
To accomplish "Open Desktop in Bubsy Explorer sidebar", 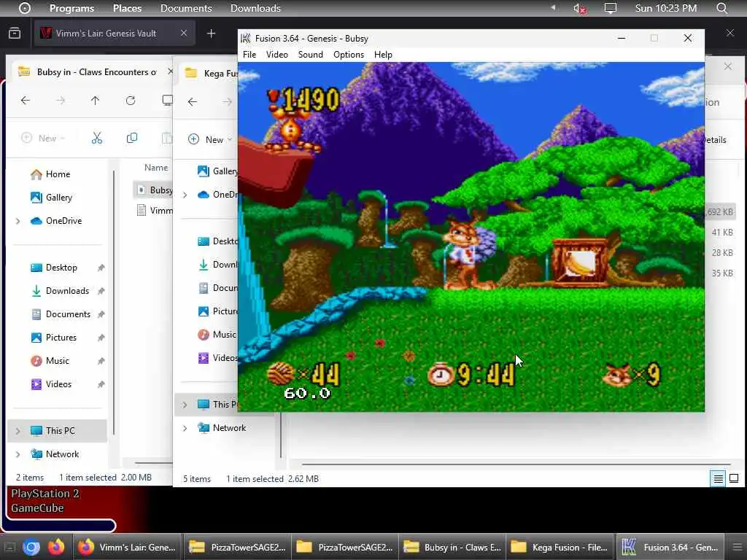I will (61, 268).
